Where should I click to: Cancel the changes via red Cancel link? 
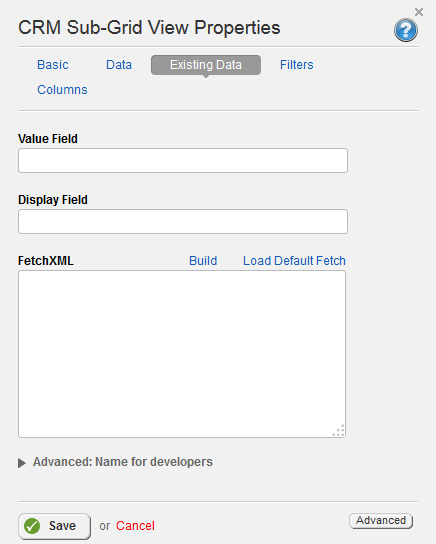coord(135,526)
